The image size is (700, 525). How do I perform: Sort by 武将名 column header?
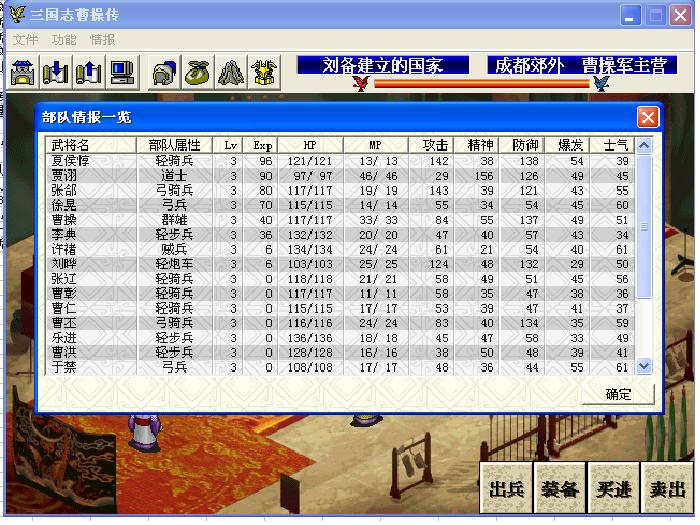pos(91,145)
